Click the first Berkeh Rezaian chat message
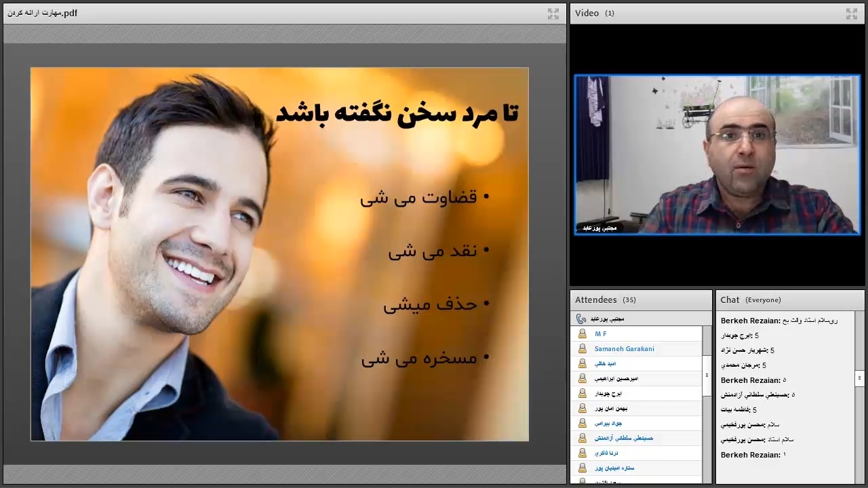 tap(778, 321)
